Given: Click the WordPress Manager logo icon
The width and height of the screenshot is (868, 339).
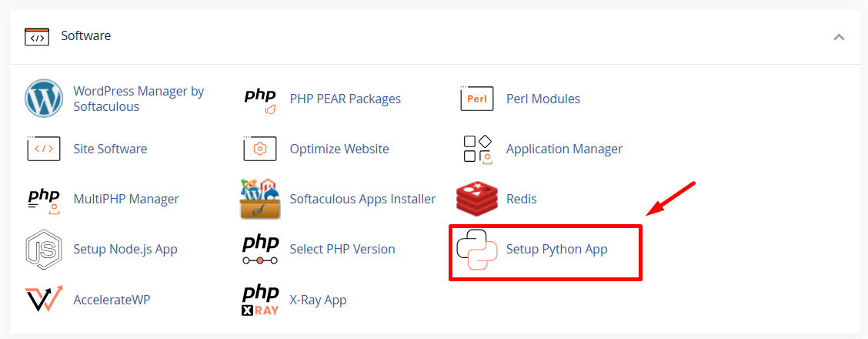Looking at the screenshot, I should pos(43,99).
